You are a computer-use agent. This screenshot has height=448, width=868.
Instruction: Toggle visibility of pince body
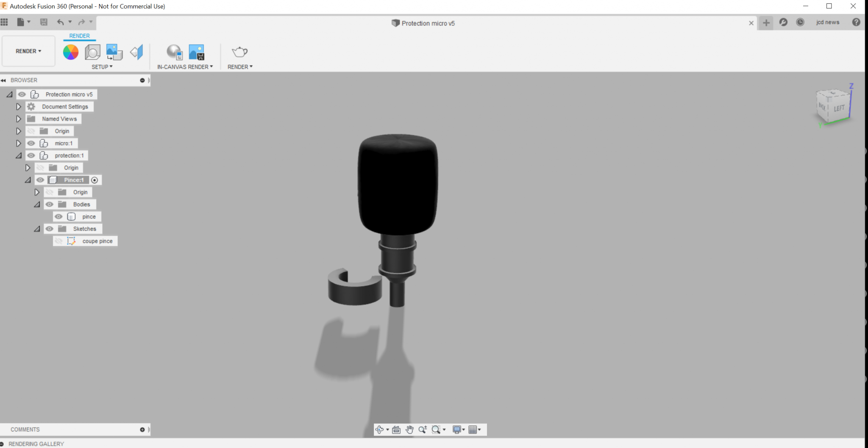58,216
